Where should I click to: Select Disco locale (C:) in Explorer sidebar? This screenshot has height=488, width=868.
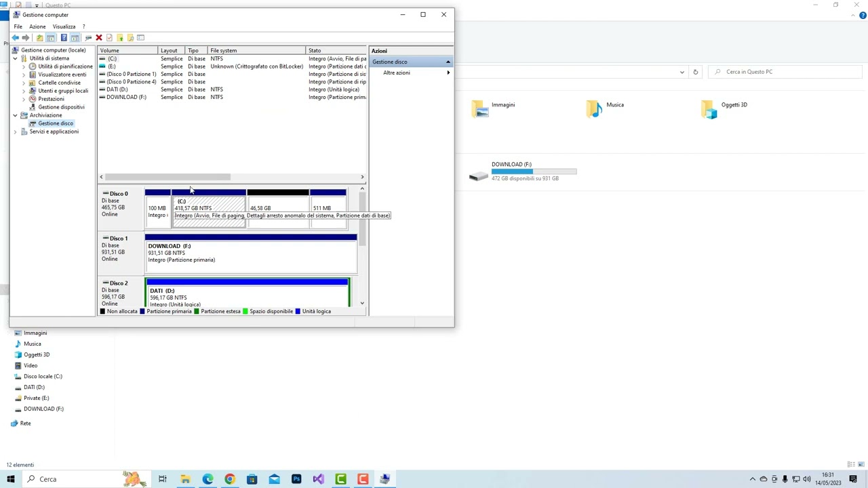pos(43,376)
